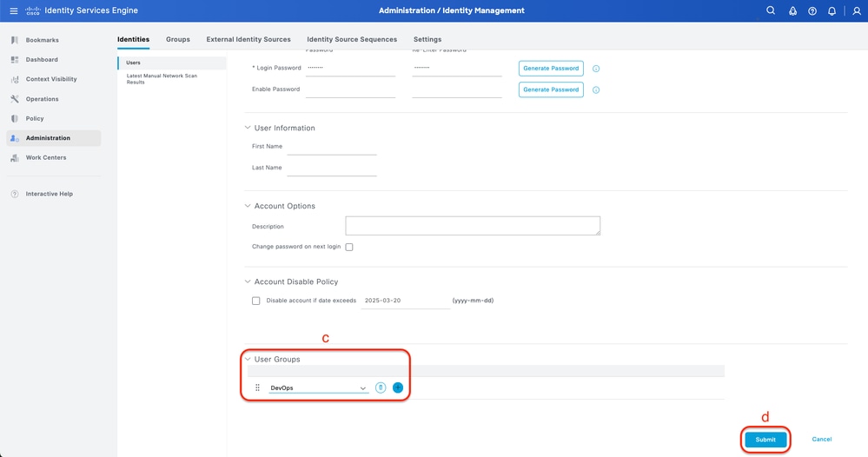
Task: Open Policy menu
Action: pos(35,118)
